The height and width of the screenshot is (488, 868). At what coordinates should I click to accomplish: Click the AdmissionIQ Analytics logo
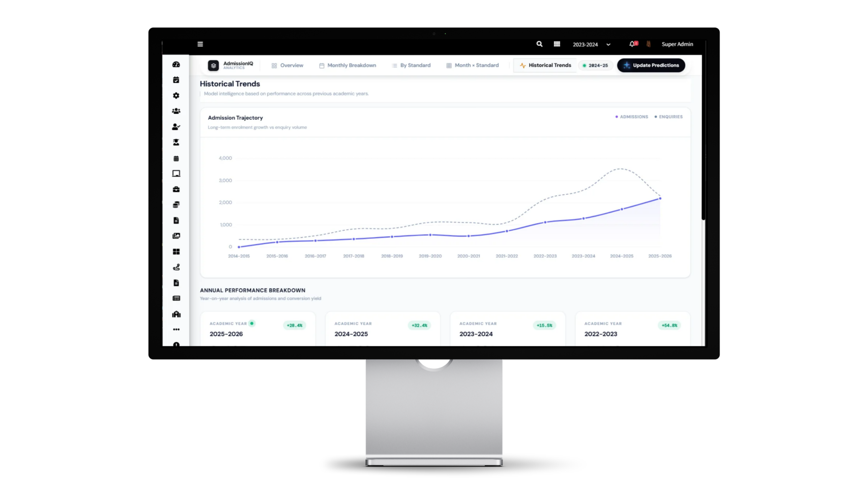point(230,65)
